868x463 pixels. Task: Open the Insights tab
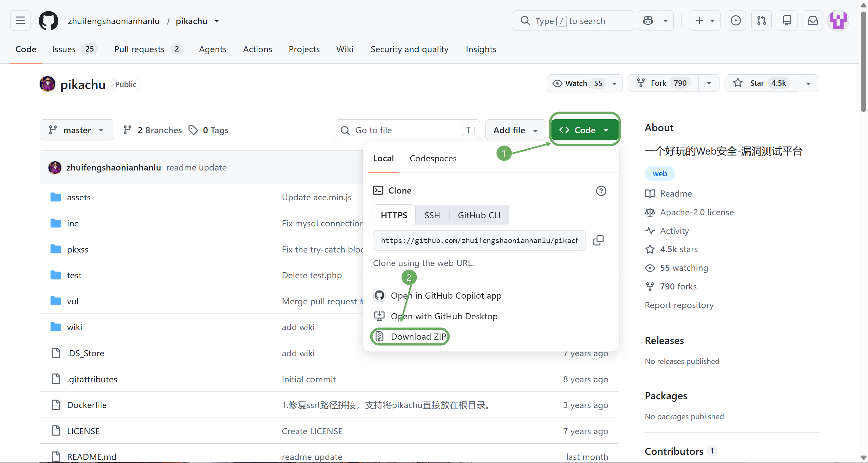[481, 49]
